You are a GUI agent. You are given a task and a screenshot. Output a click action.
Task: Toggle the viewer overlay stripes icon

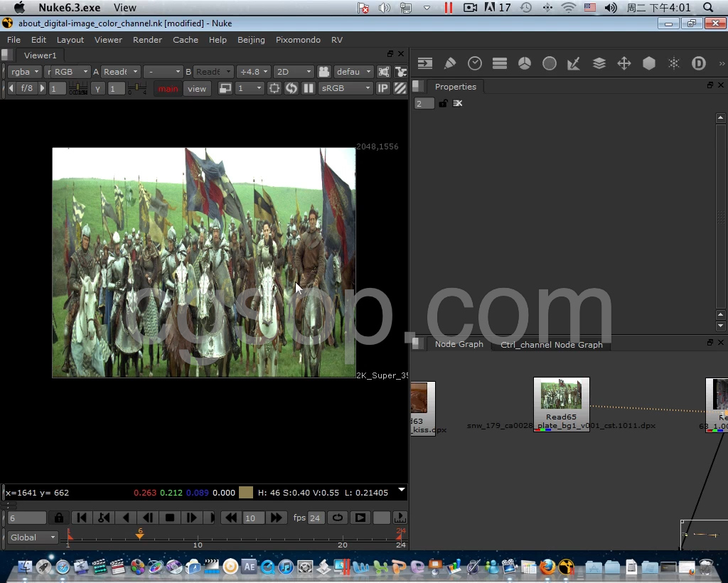point(400,88)
